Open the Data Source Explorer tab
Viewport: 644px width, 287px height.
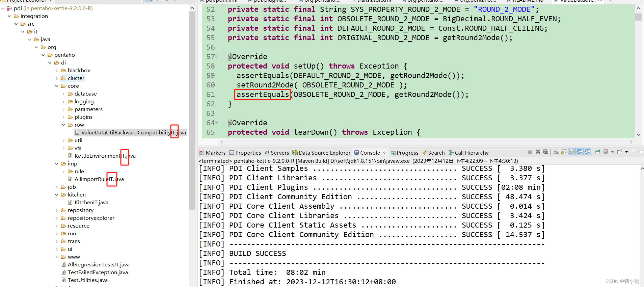(321, 153)
